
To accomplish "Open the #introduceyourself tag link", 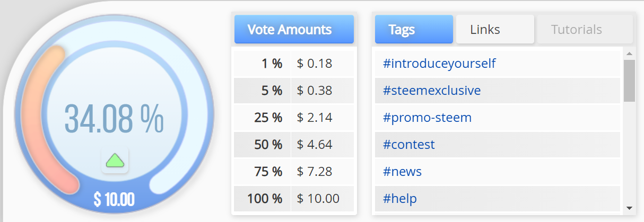I will click(439, 64).
